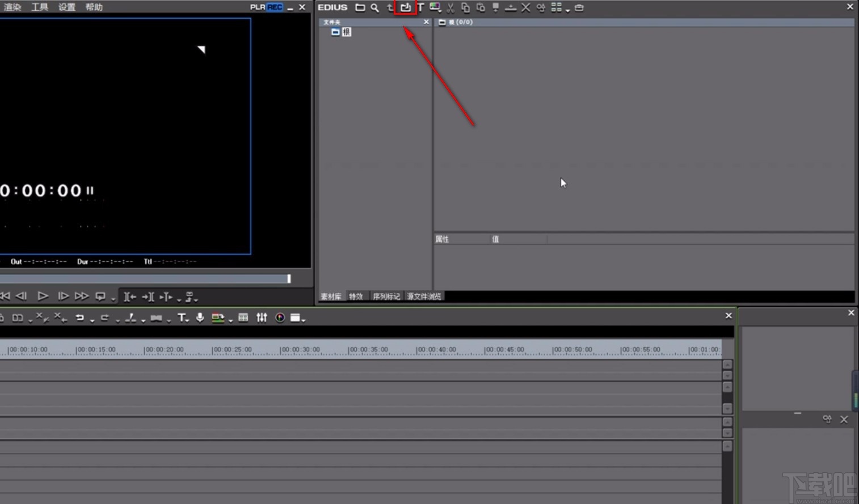The height and width of the screenshot is (504, 859).
Task: Create a title clip with the T icon in the bin
Action: (420, 7)
